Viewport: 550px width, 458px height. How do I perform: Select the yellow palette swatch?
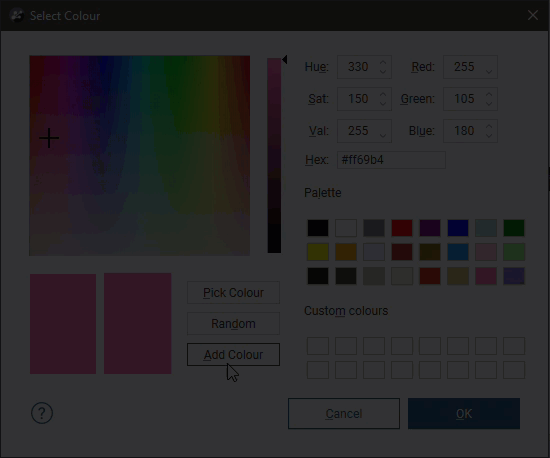click(x=318, y=252)
